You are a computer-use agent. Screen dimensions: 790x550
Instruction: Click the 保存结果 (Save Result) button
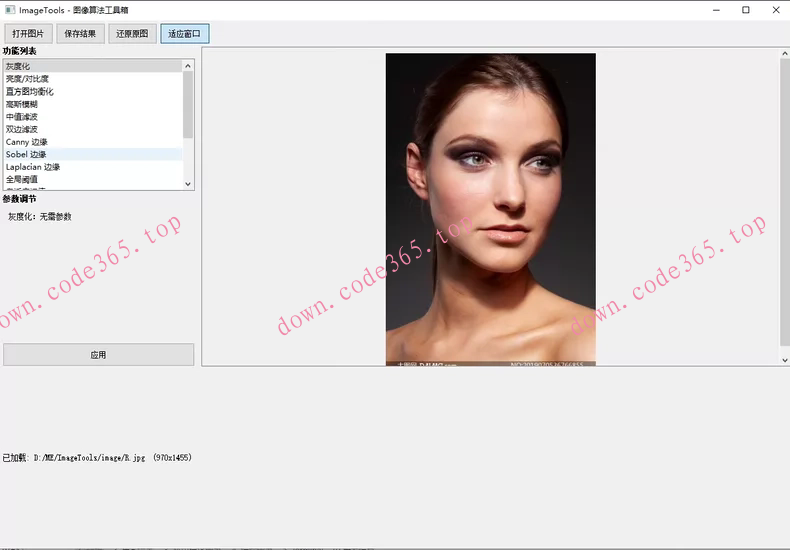(80, 34)
